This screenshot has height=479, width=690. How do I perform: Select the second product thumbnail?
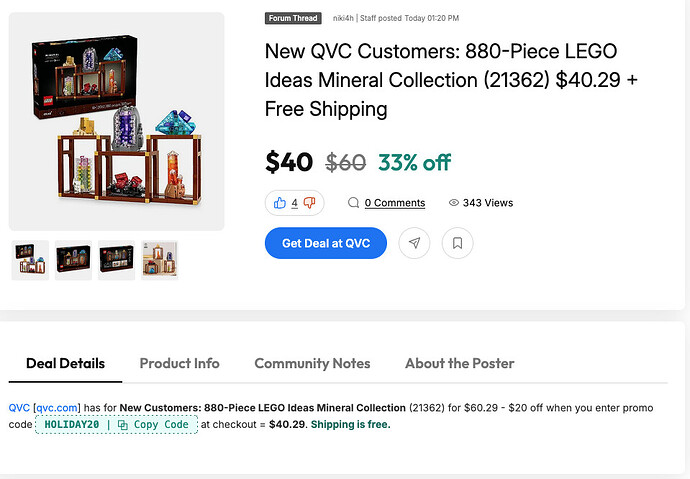(73, 260)
